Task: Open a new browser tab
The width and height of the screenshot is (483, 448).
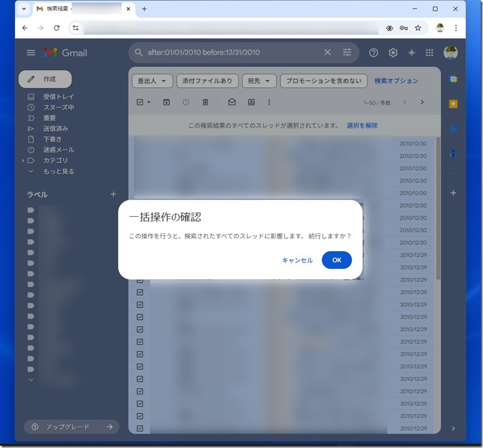Action: (144, 9)
